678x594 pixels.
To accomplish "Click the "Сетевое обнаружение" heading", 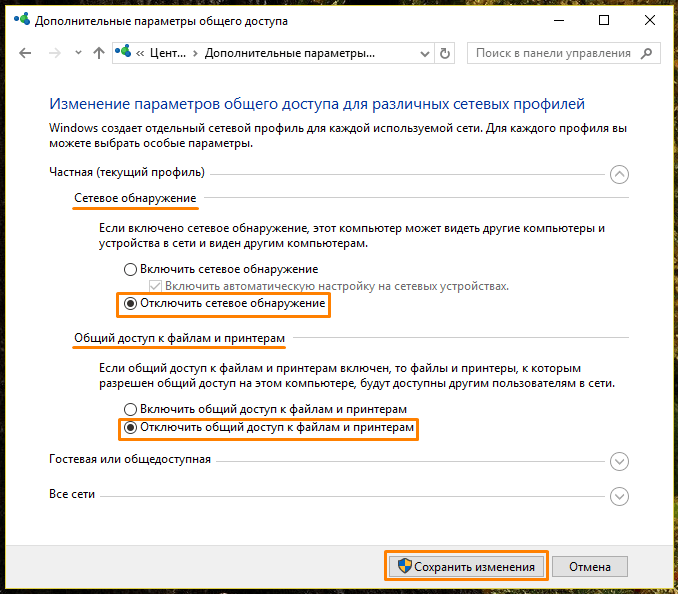I will [x=135, y=198].
